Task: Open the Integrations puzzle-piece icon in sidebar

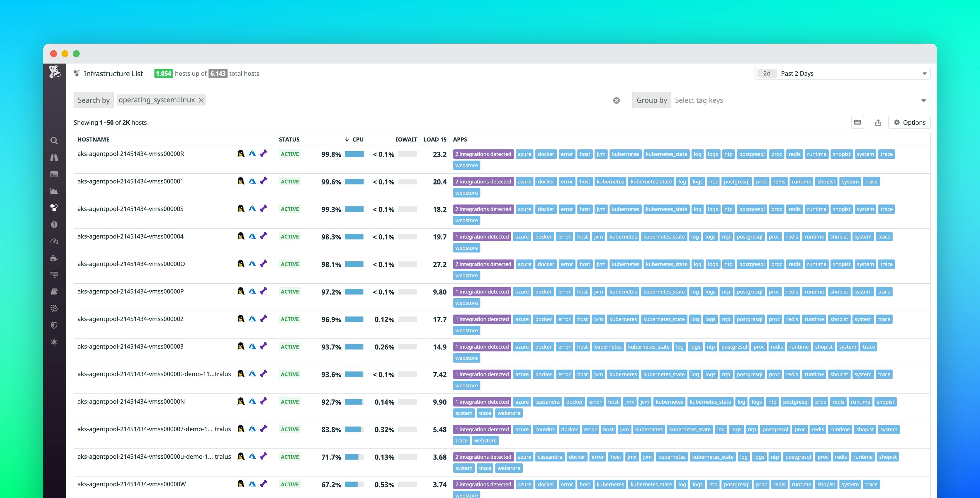Action: 54,258
